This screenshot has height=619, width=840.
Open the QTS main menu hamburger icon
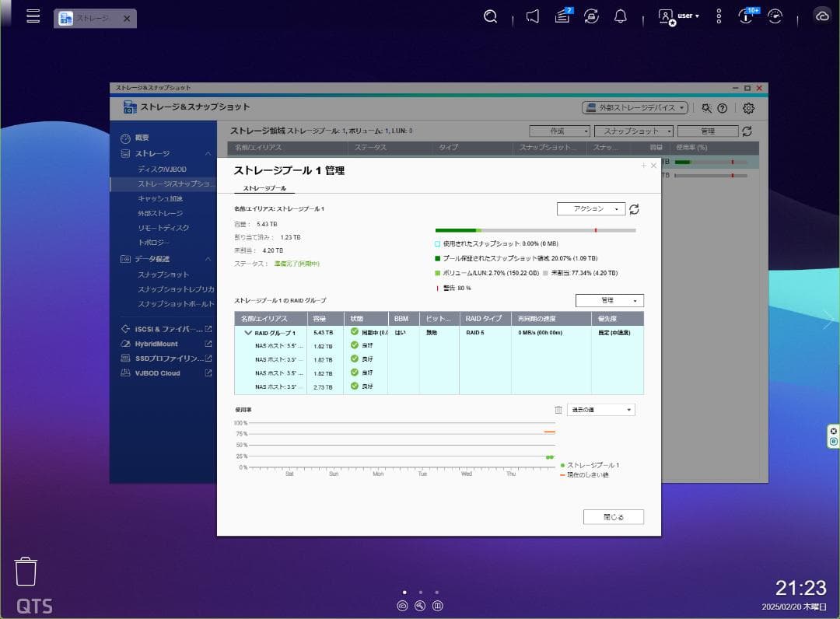coord(33,15)
